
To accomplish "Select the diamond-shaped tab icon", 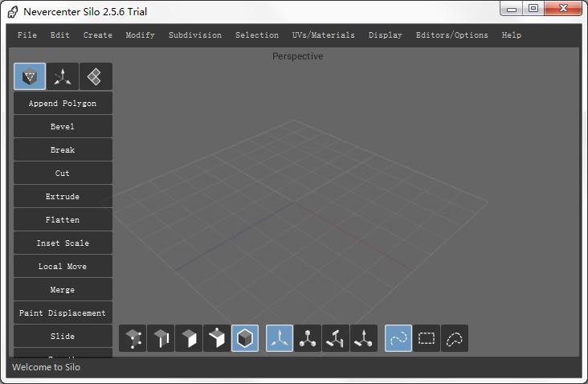I will coord(96,76).
